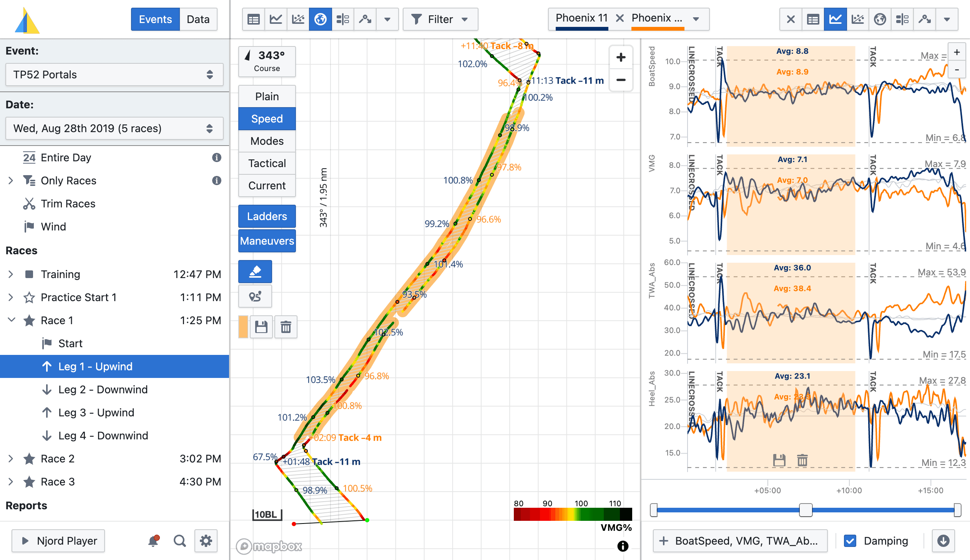
Task: Open the notifications bell
Action: [x=153, y=540]
